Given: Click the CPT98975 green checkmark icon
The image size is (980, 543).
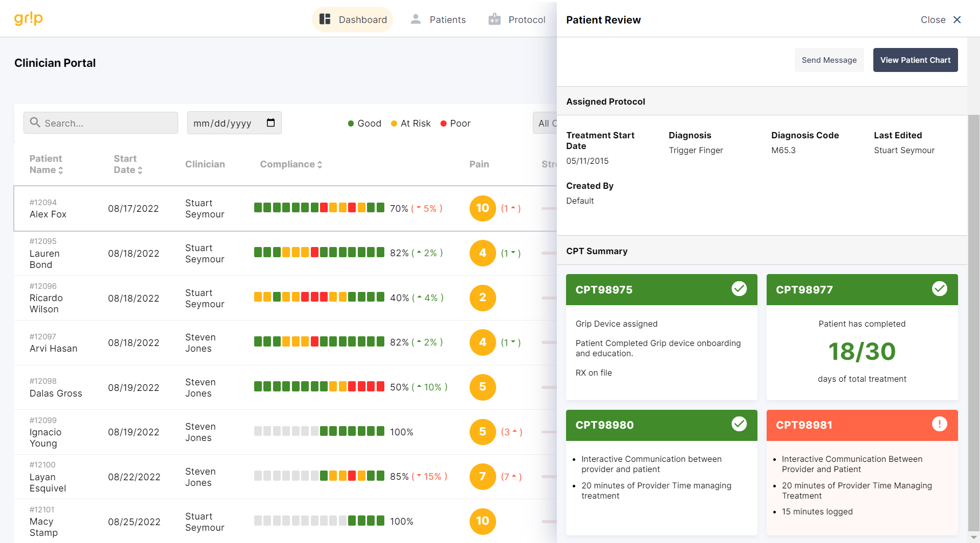Looking at the screenshot, I should pos(739,289).
